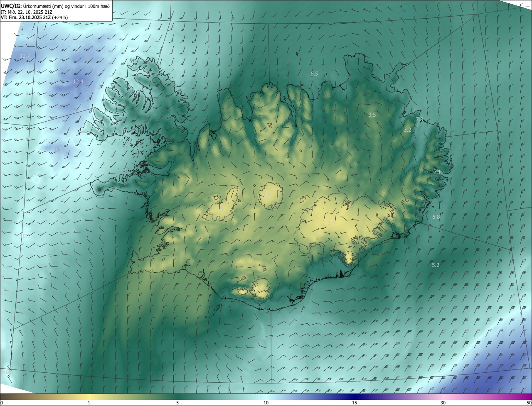532x406 pixels.
Task: Click the 5.2 value label southeast of Iceland
Action: click(436, 265)
